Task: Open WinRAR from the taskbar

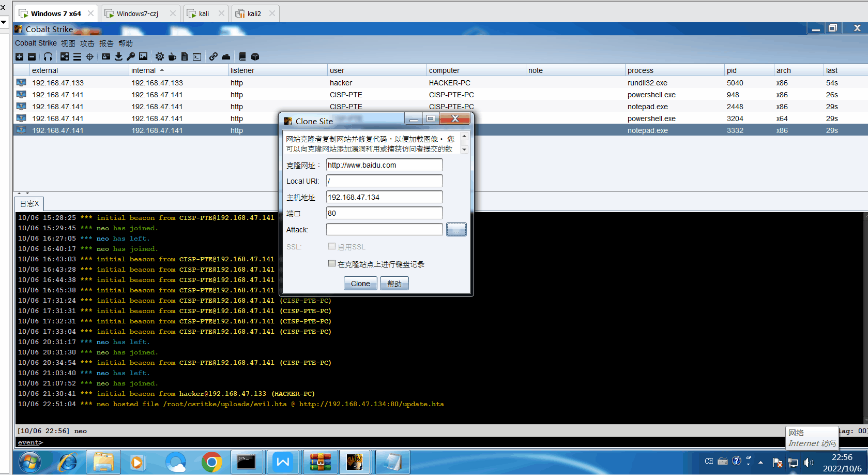Action: [320, 462]
